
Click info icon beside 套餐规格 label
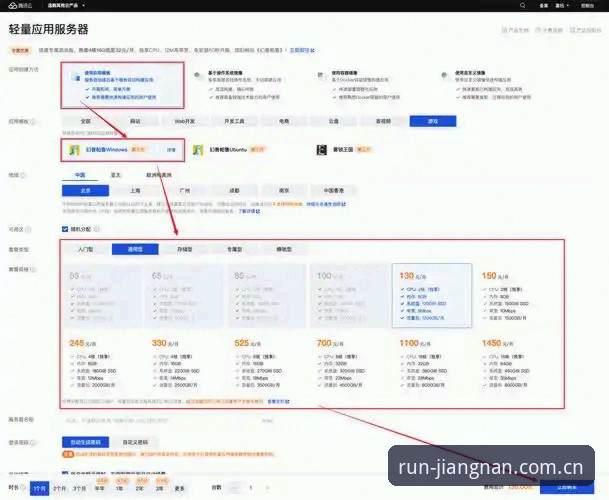click(33, 269)
